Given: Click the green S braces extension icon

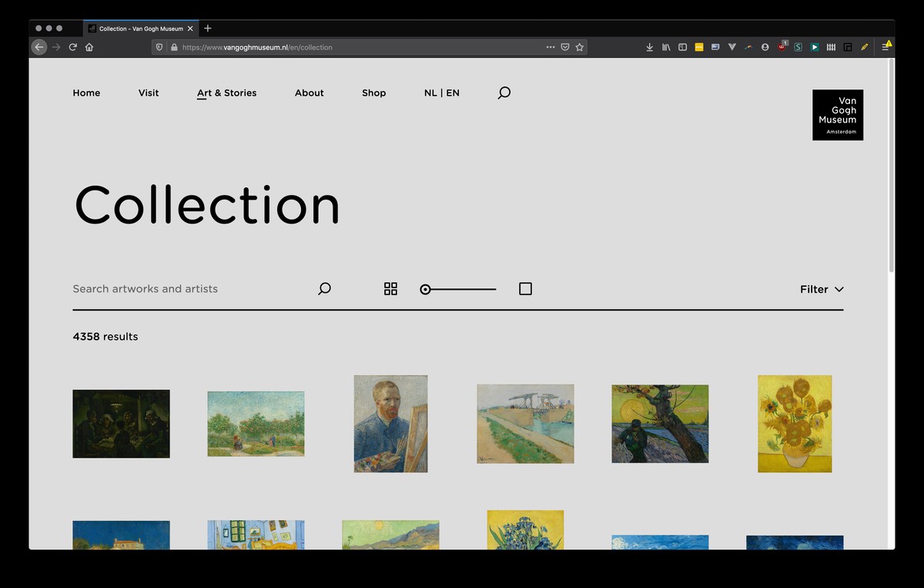Looking at the screenshot, I should pos(798,47).
